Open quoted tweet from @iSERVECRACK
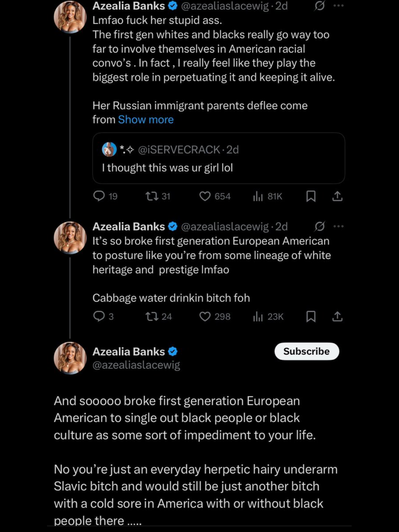The image size is (399, 532). click(218, 158)
